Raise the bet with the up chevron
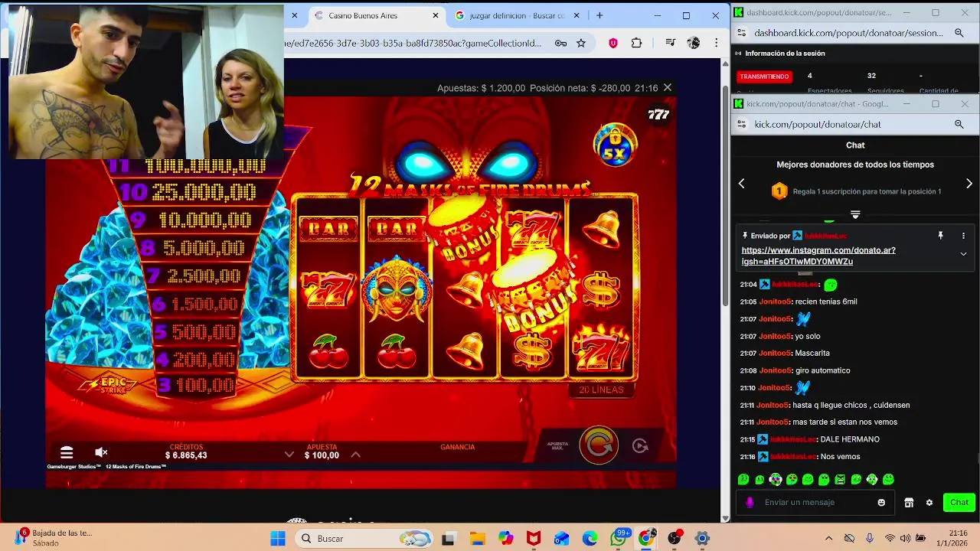Screen dimensions: 980x551 (x=355, y=455)
